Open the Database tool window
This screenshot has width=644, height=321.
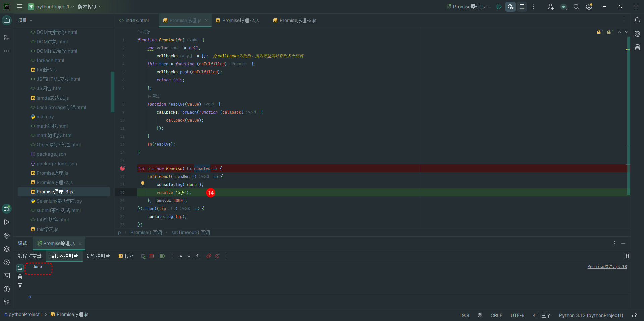tap(637, 47)
